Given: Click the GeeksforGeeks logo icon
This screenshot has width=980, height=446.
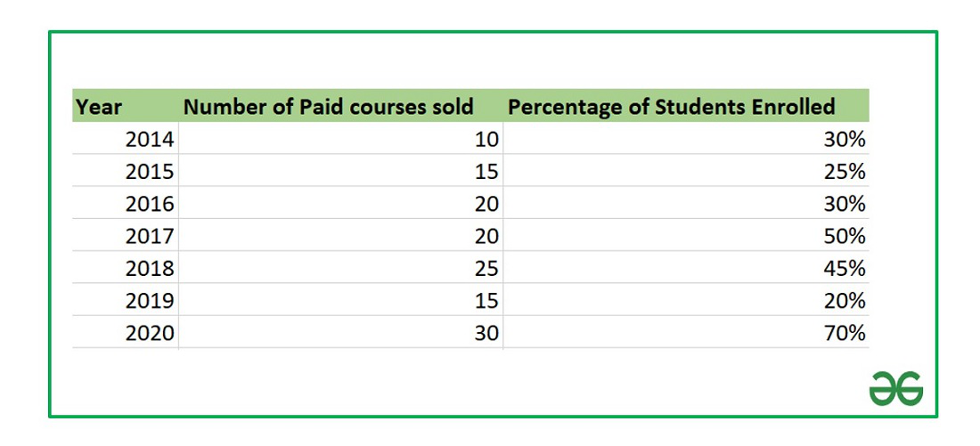Looking at the screenshot, I should (896, 388).
